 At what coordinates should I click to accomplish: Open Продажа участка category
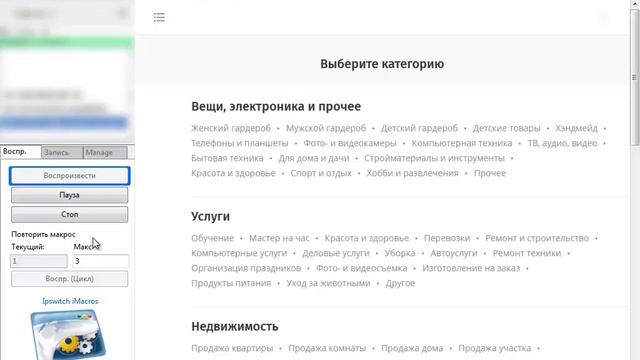495,348
